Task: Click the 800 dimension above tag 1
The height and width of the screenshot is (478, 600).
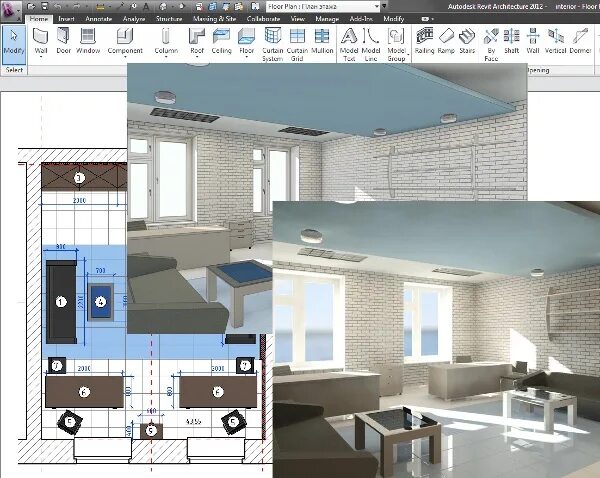Action: click(x=60, y=247)
